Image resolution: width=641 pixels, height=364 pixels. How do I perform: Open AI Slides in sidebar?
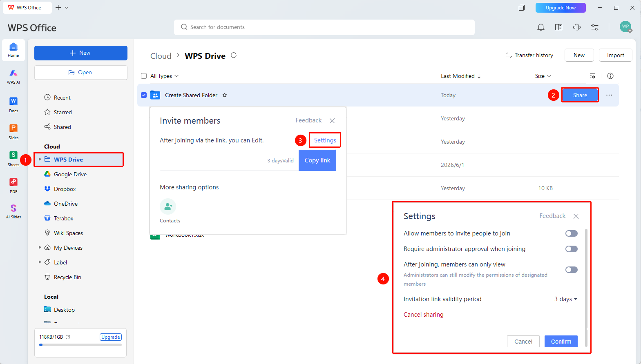click(13, 211)
